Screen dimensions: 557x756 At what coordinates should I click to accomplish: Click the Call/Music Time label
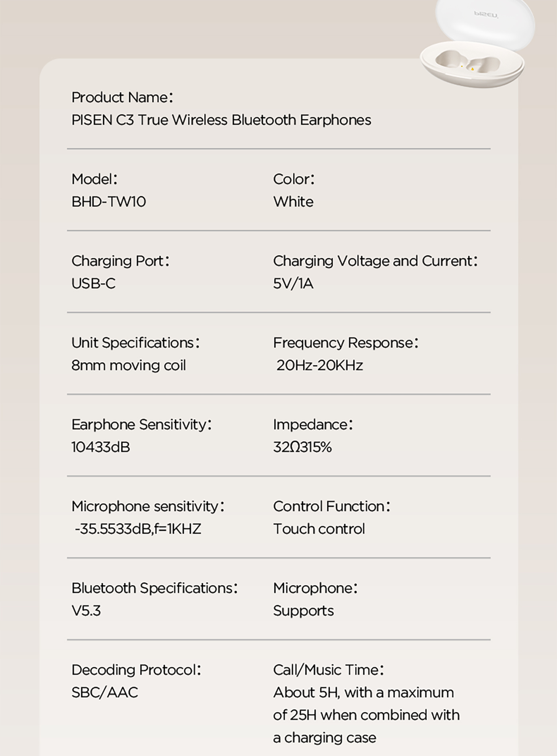tap(329, 670)
